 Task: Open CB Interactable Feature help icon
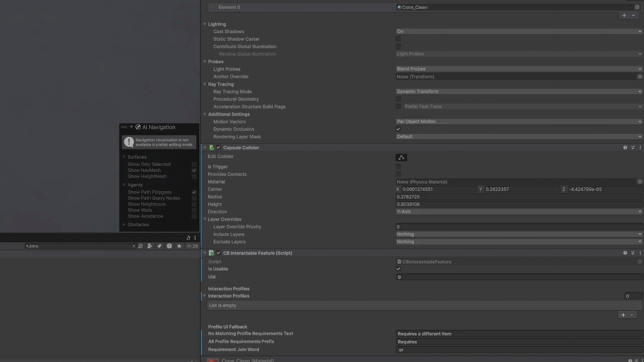(625, 253)
